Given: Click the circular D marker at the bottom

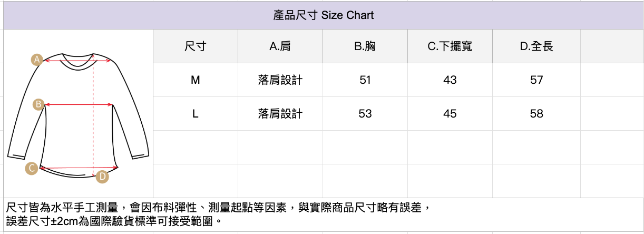Looking at the screenshot, I should point(102,177).
